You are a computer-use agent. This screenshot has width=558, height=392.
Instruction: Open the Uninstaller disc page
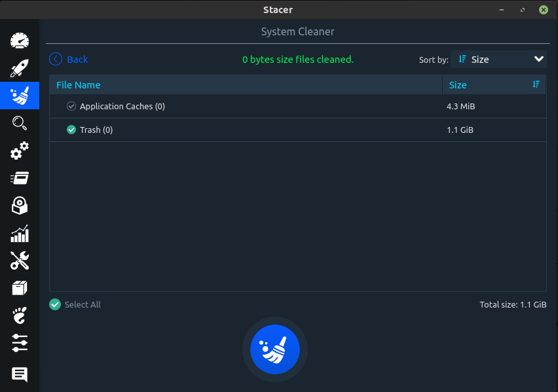pyautogui.click(x=20, y=205)
